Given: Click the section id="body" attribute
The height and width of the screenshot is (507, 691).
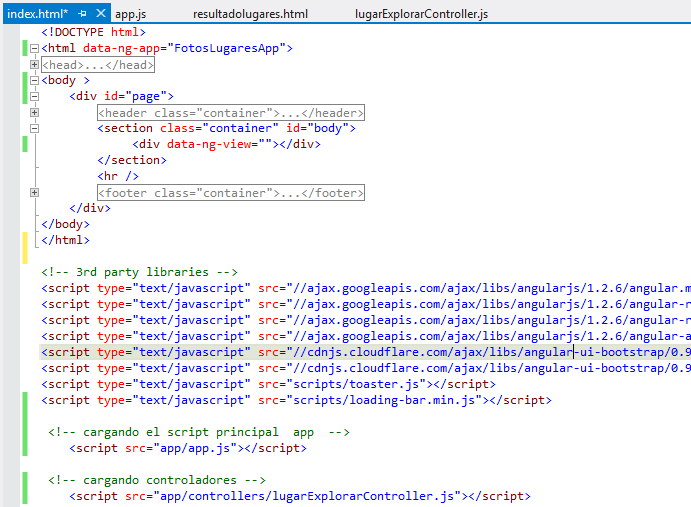Looking at the screenshot, I should (317, 128).
